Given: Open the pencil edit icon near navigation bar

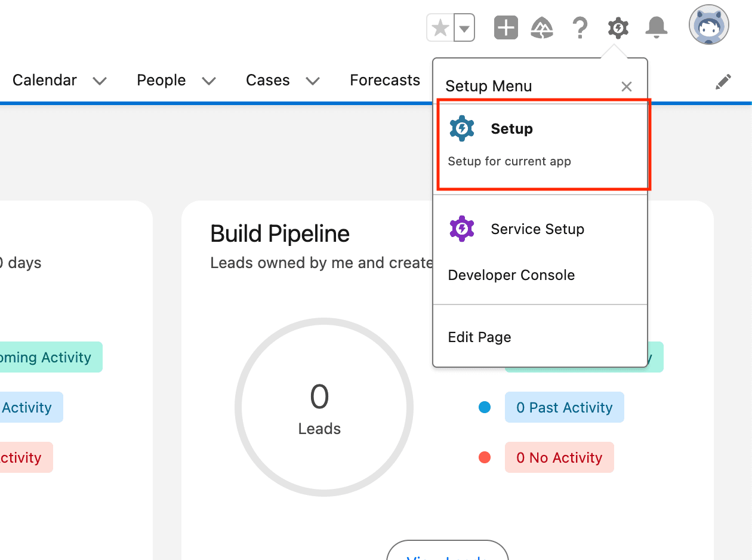Looking at the screenshot, I should (723, 81).
